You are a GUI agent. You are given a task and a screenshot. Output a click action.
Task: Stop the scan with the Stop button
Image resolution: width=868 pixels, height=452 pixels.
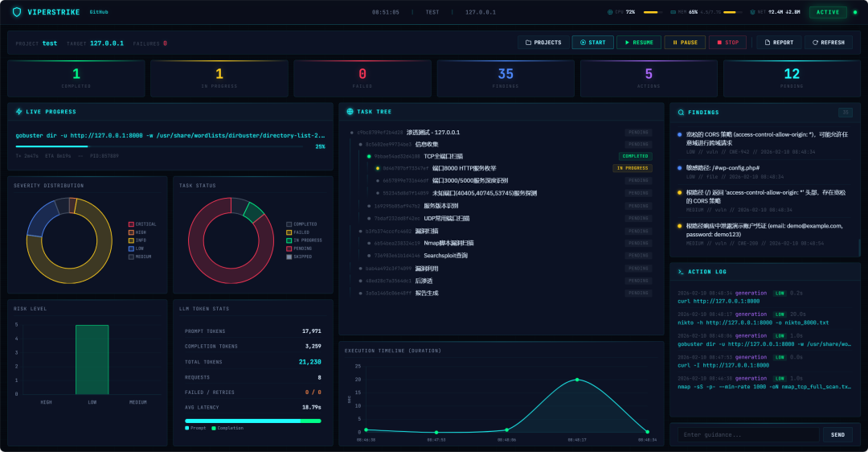[x=727, y=43]
